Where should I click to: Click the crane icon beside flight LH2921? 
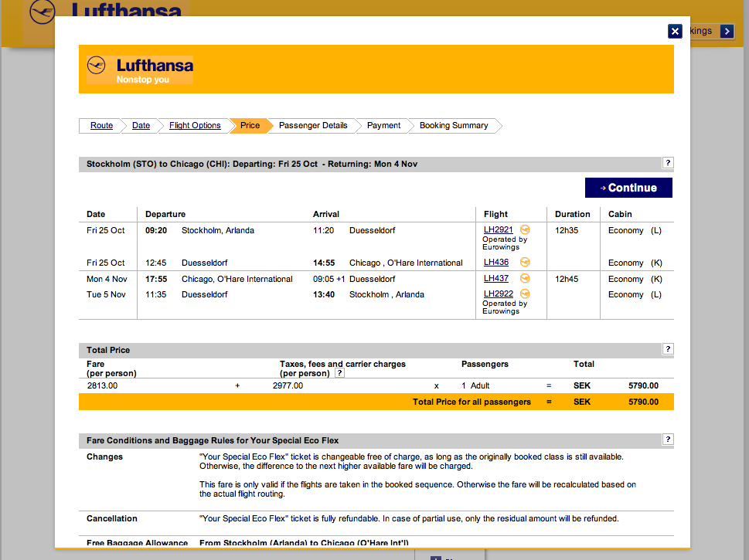pyautogui.click(x=526, y=230)
